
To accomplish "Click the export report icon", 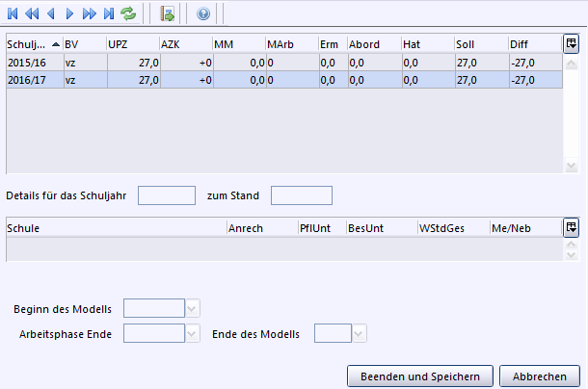I will [x=167, y=13].
